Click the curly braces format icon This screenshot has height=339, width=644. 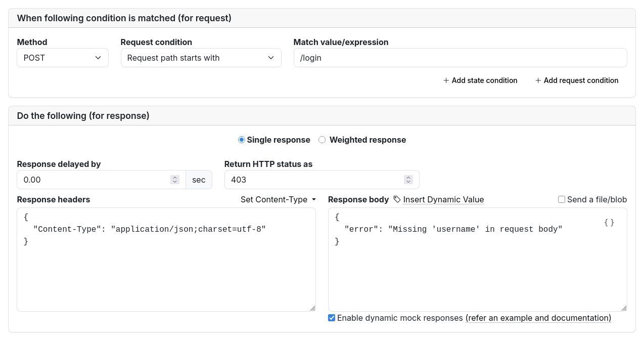pyautogui.click(x=609, y=223)
